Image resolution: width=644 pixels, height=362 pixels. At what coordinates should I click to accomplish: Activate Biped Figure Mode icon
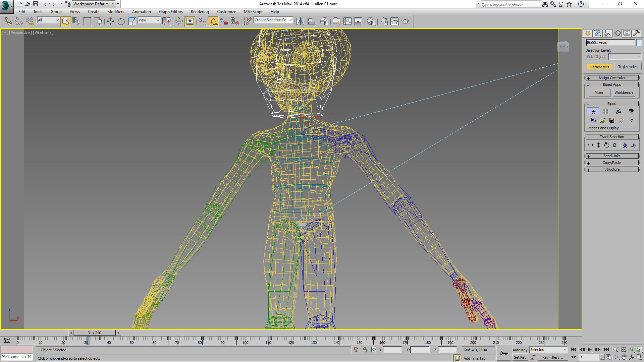593,111
